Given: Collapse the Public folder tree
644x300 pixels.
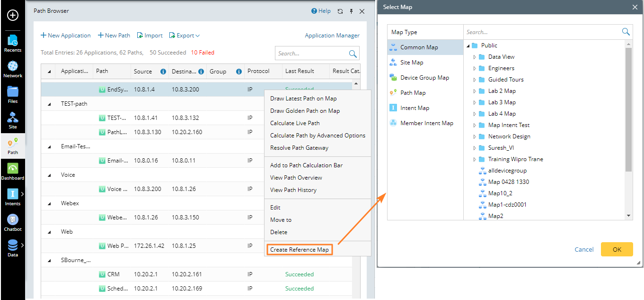Looking at the screenshot, I should point(468,46).
